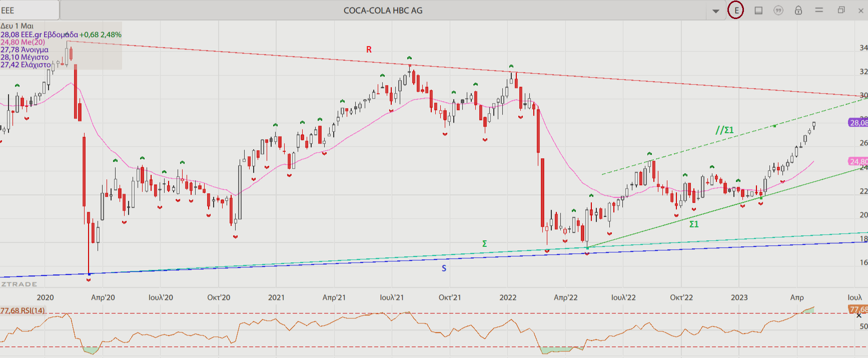Image resolution: width=868 pixels, height=358 pixels.
Task: Open the symbol title dropdown arrow
Action: tap(716, 11)
